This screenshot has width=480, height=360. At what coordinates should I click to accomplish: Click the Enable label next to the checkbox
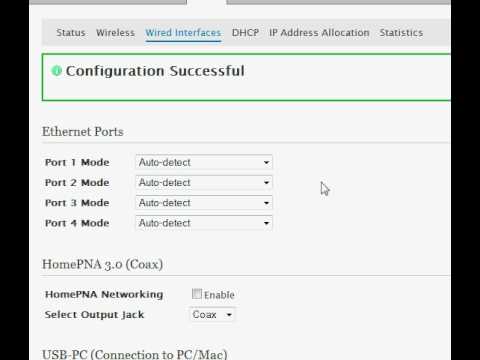pos(219,295)
